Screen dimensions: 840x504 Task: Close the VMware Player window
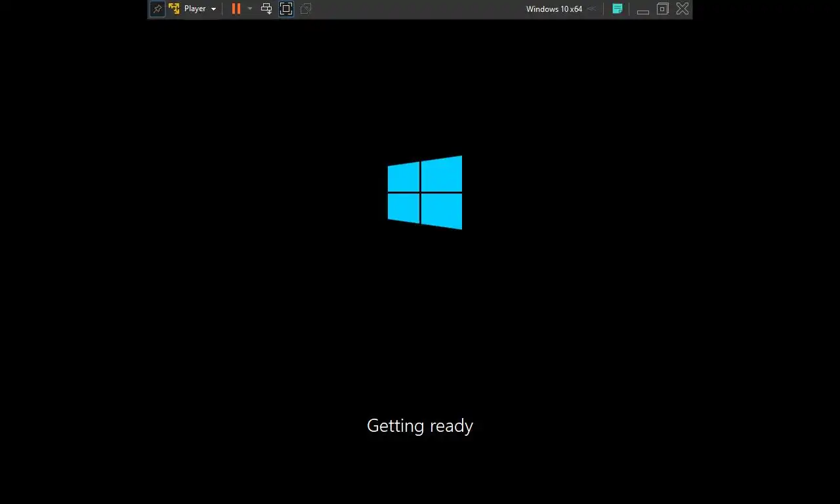point(682,9)
